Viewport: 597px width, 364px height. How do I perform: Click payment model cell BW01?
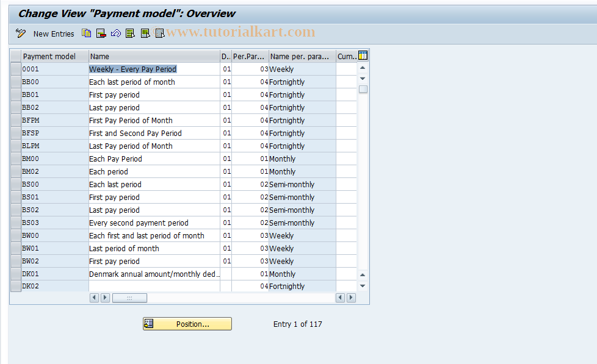point(55,248)
